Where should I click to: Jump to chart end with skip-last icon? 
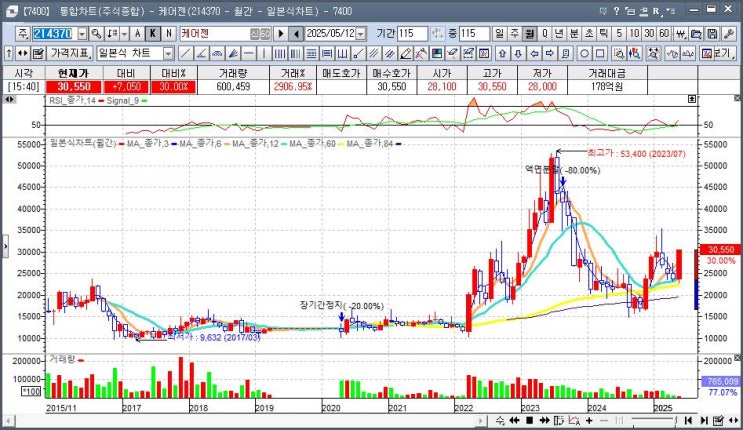pyautogui.click(x=704, y=420)
